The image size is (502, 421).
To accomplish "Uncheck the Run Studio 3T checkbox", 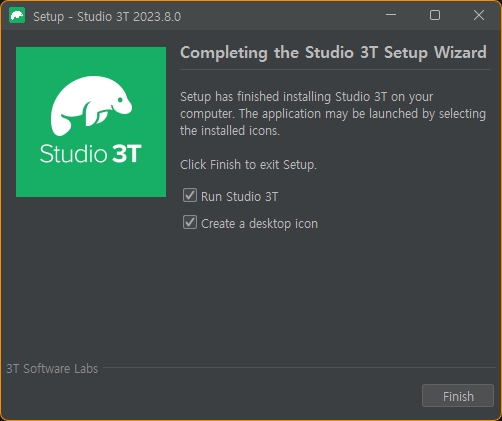I will [190, 195].
